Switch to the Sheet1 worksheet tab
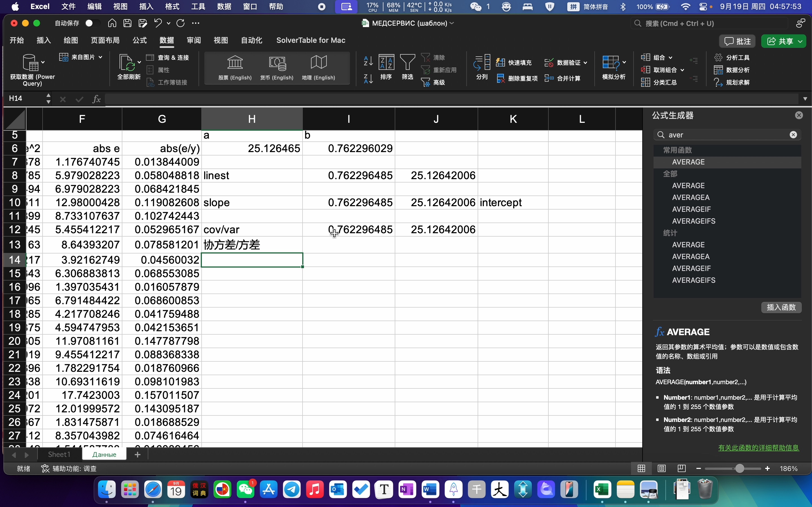Viewport: 812px width, 507px height. click(59, 454)
